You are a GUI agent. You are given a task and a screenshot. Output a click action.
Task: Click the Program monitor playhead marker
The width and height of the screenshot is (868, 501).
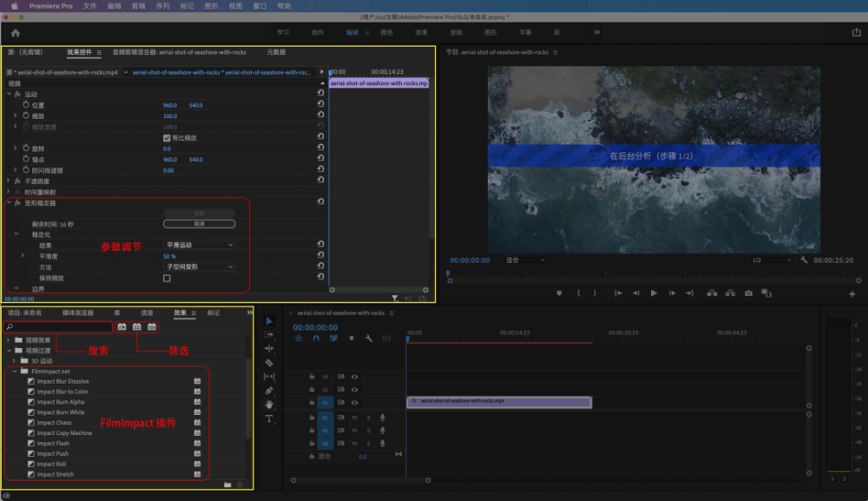click(x=448, y=274)
